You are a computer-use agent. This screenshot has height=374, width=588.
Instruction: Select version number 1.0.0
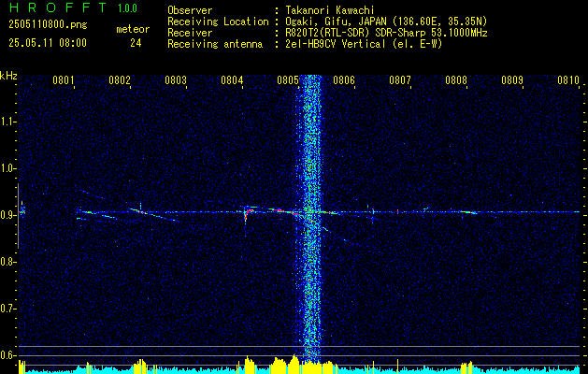127,8
